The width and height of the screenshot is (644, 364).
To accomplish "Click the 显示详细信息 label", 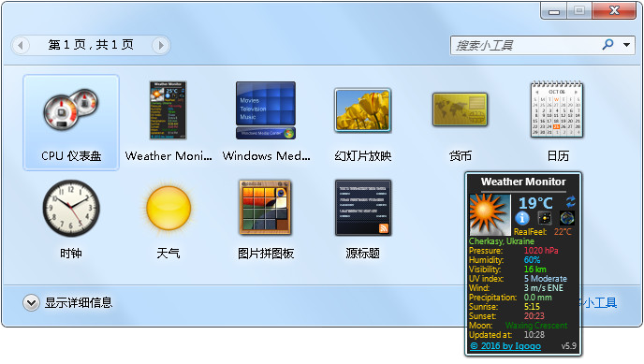I will [x=79, y=303].
